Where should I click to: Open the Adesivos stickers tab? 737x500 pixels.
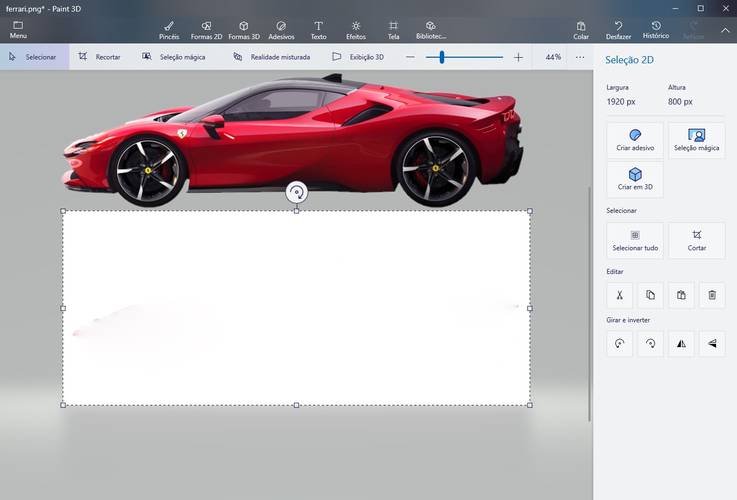[x=281, y=30]
